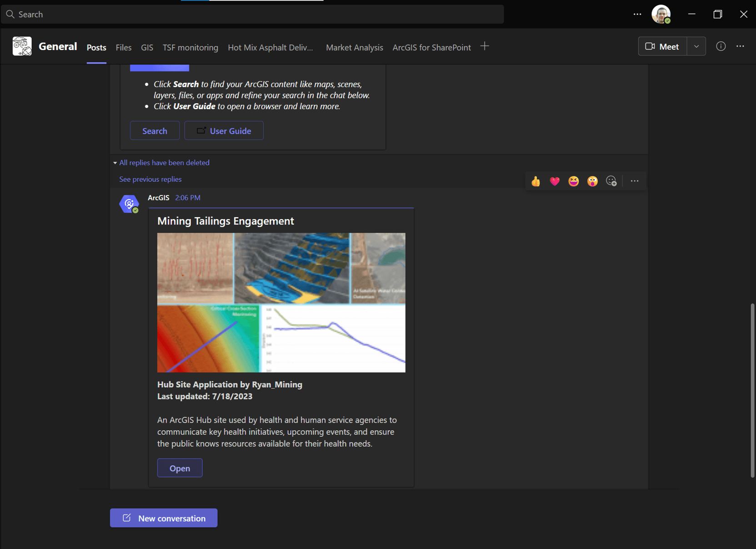Click the 2:06 PM message timestamp
Screen dimensions: 756x549
[x=188, y=198]
